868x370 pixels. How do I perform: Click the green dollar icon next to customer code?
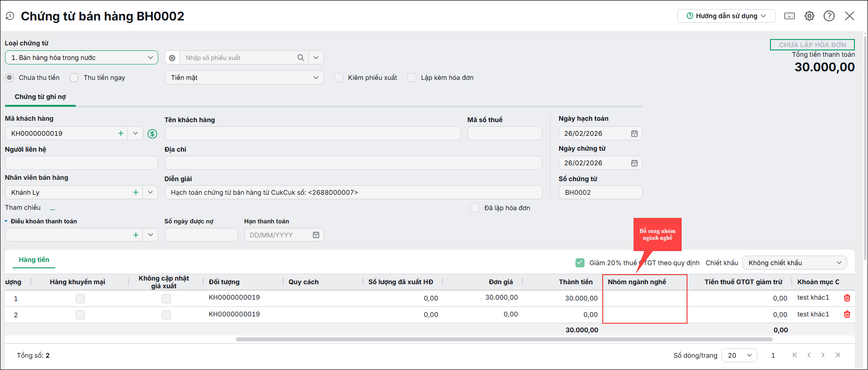152,133
